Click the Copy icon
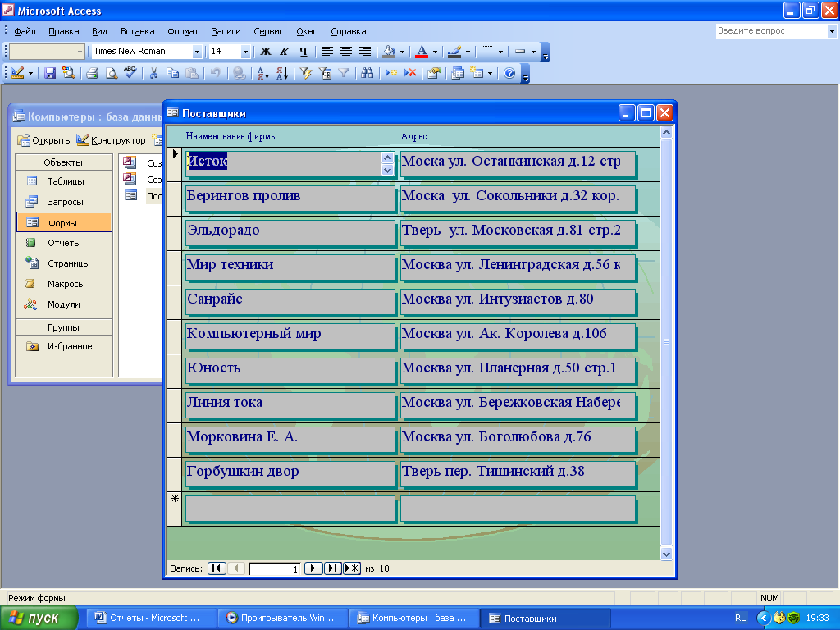Screen dimensions: 840x630 click(172, 73)
